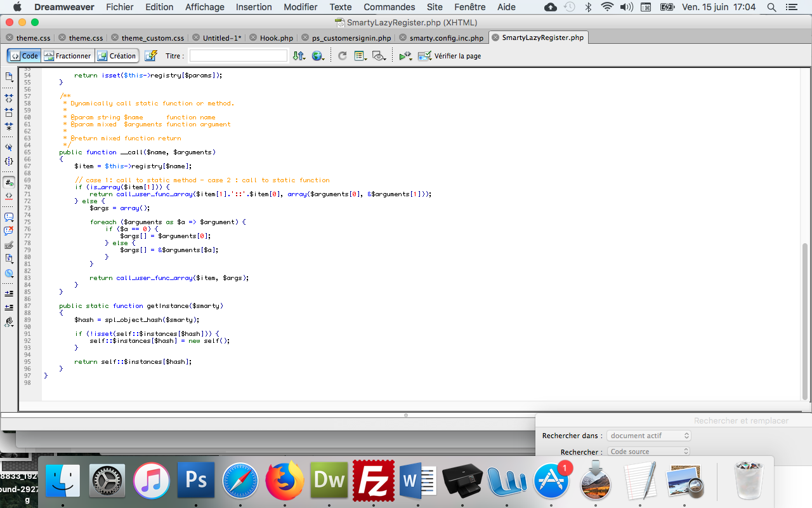Screen dimensions: 812x508
Task: Click the apply comment speech-bubble icon
Action: pos(9,217)
